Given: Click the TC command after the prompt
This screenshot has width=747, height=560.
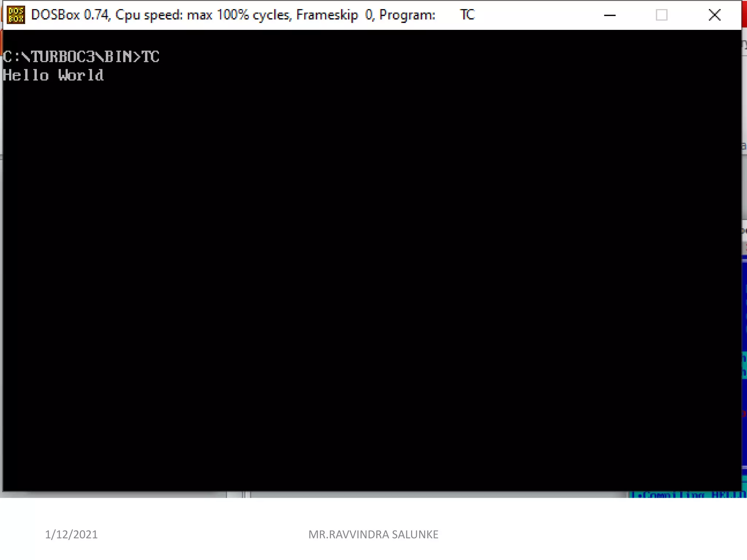Looking at the screenshot, I should point(150,57).
